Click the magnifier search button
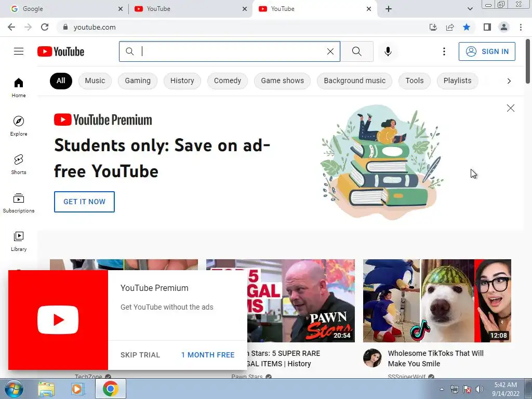The height and width of the screenshot is (399, 532). click(356, 51)
